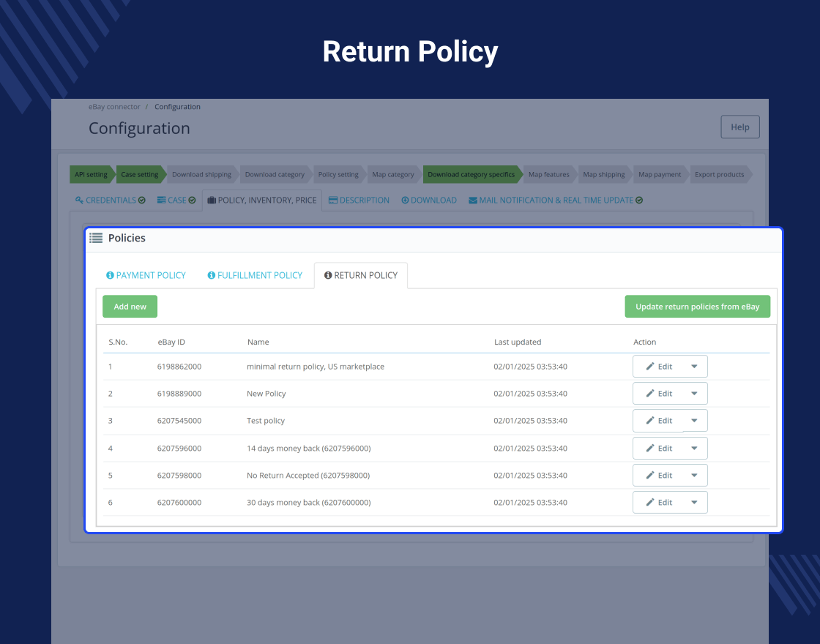
Task: Expand action dropdown for Test policy
Action: [695, 421]
